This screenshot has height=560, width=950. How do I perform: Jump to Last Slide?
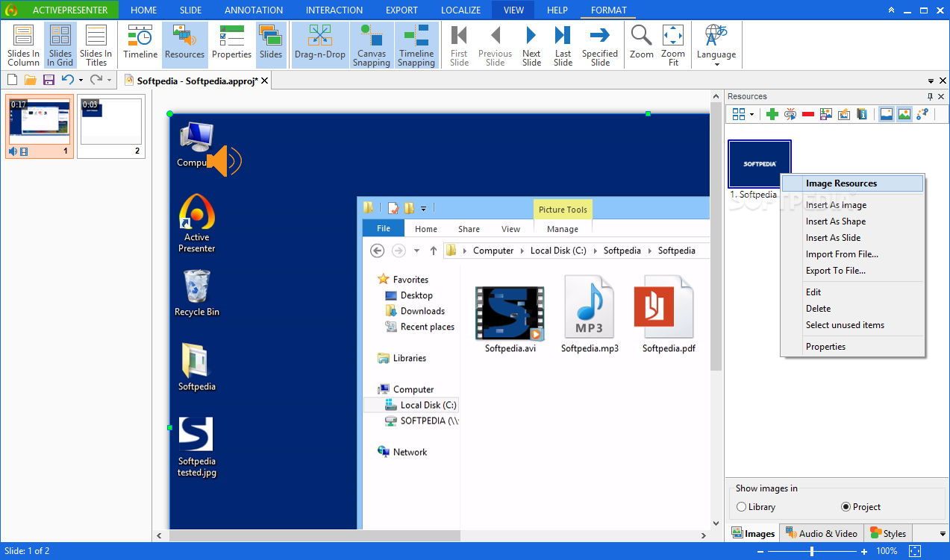tap(563, 45)
